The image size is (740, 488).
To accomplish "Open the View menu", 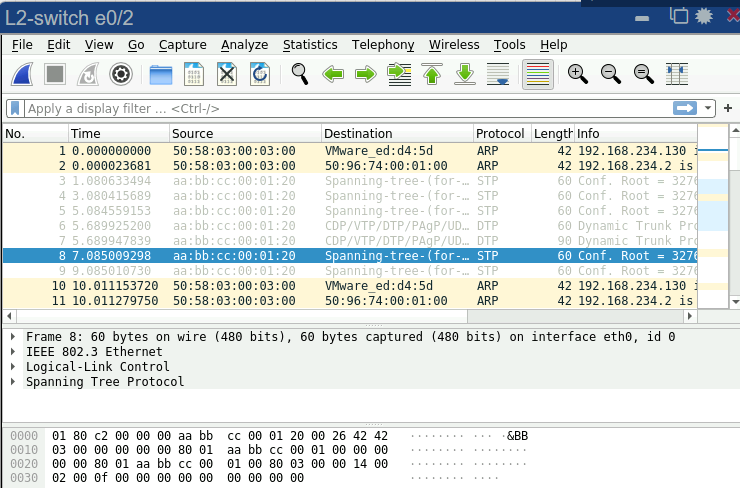I will coord(99,45).
